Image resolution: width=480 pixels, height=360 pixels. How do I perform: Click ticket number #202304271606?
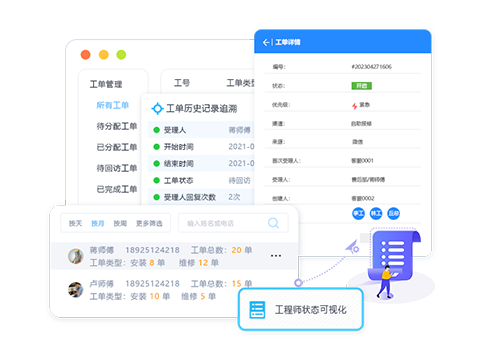tap(371, 67)
